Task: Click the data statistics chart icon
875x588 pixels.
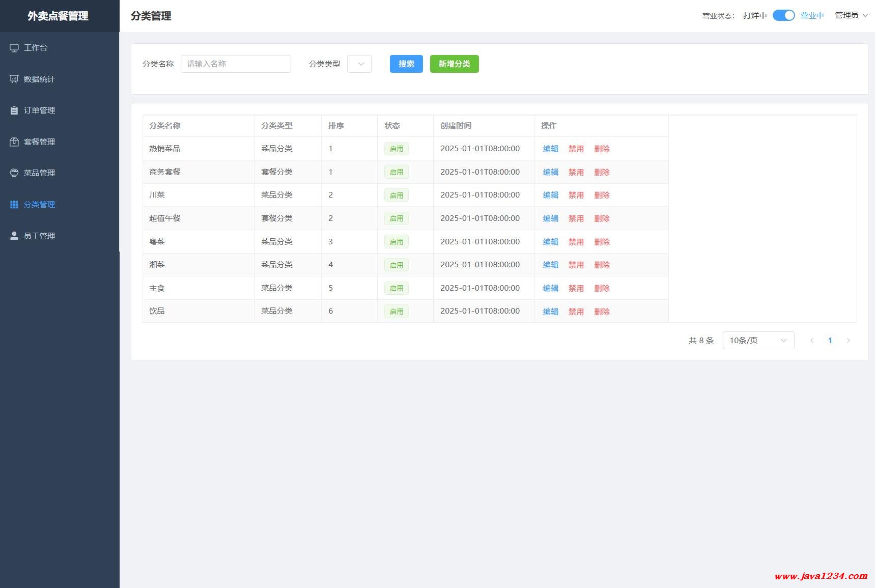Action: point(14,79)
